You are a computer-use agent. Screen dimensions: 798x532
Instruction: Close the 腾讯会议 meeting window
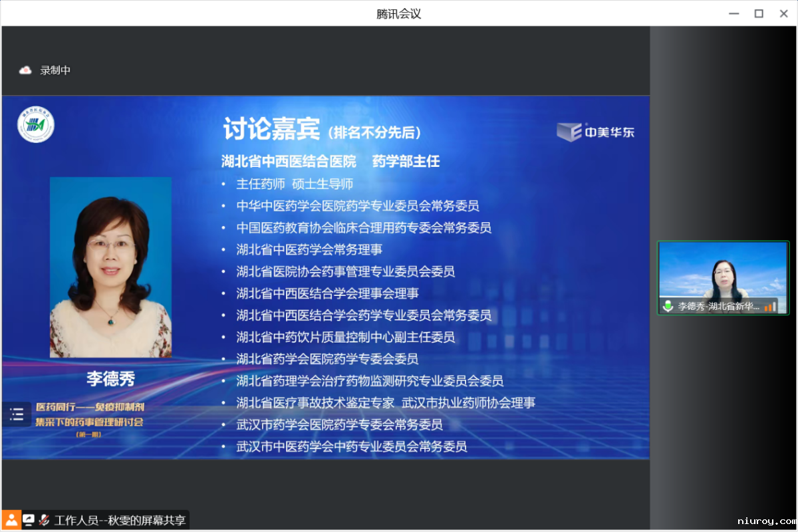[x=783, y=13]
